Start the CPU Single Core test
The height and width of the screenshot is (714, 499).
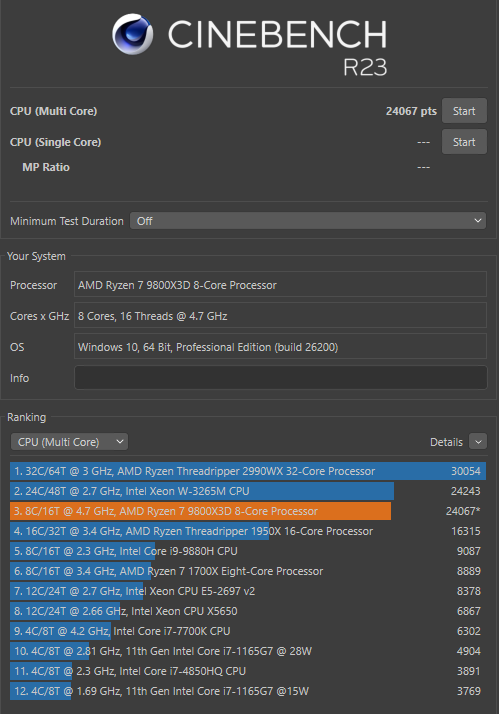[464, 142]
